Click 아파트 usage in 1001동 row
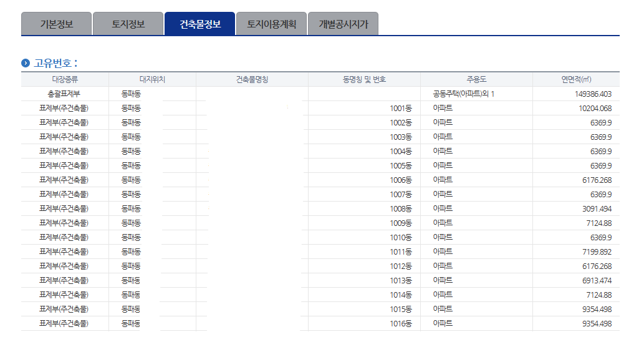The width and height of the screenshot is (644, 342). click(x=443, y=108)
